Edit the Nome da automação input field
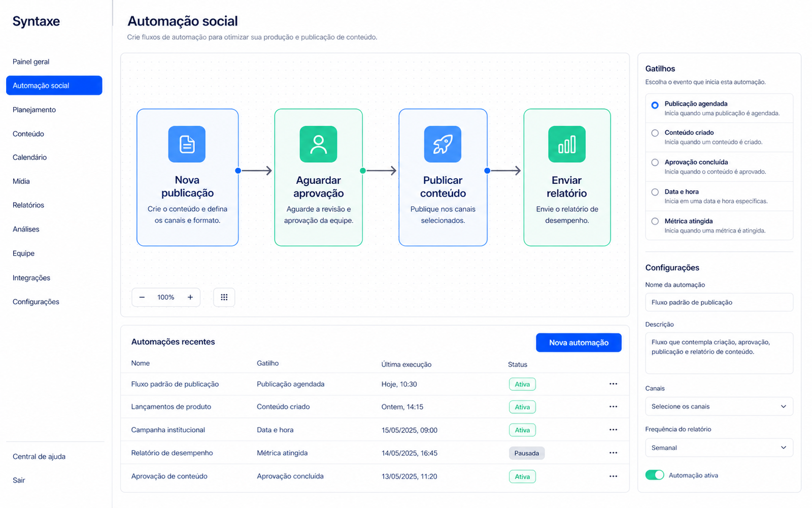The width and height of the screenshot is (812, 508). pos(719,302)
